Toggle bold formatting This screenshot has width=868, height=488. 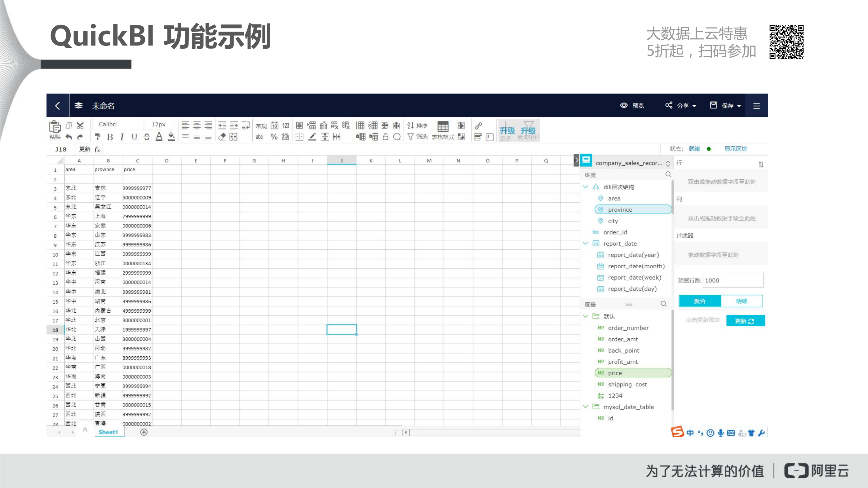[x=110, y=137]
